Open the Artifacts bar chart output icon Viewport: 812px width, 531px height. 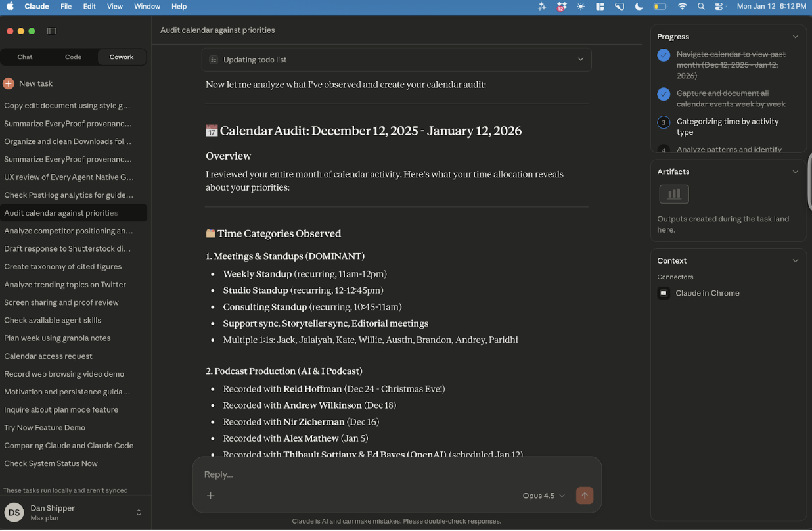click(674, 194)
